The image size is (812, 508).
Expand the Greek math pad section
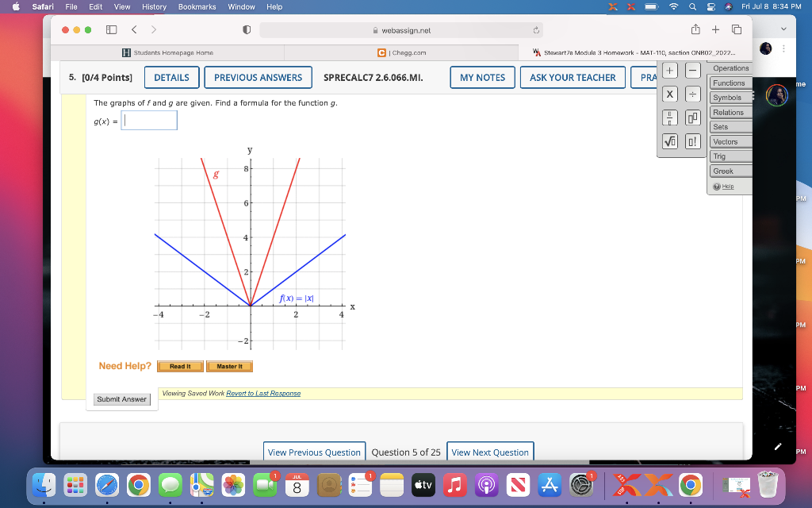click(730, 171)
